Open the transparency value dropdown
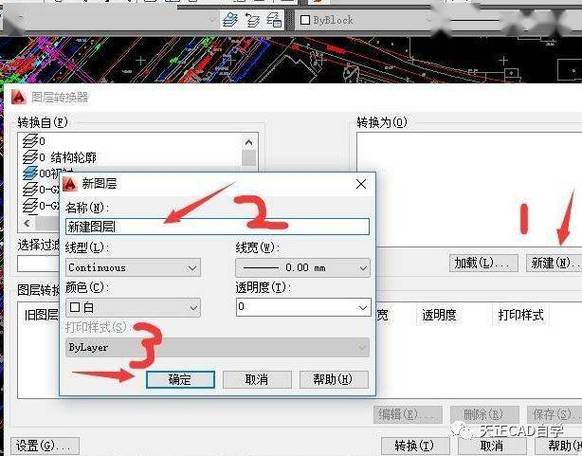Viewport: 582px width, 456px height. (x=303, y=307)
